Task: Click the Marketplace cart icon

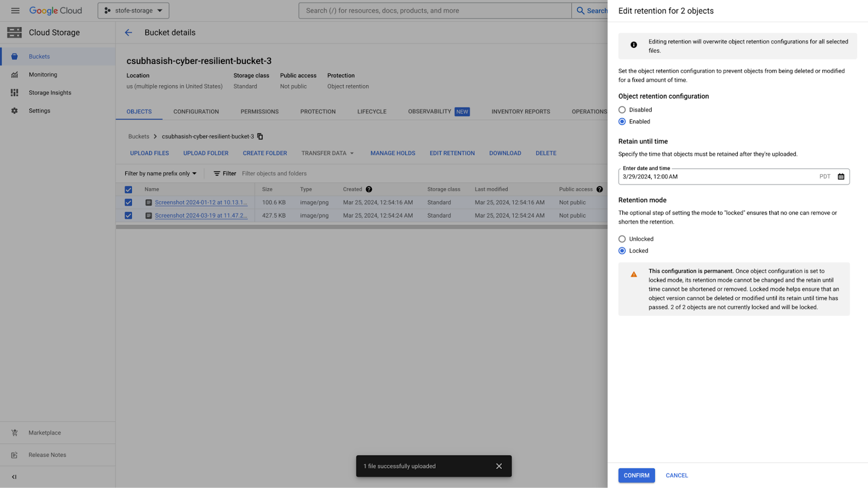Action: point(15,433)
